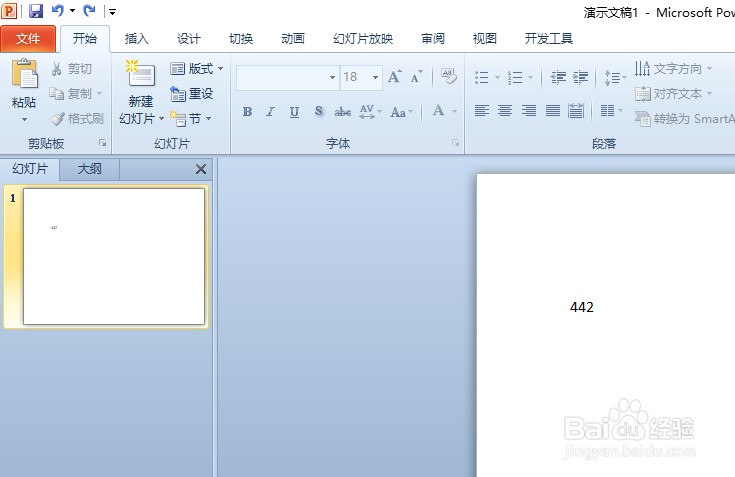735x477 pixels.
Task: Click the 粘贴 clipboard icon
Action: pyautogui.click(x=24, y=74)
